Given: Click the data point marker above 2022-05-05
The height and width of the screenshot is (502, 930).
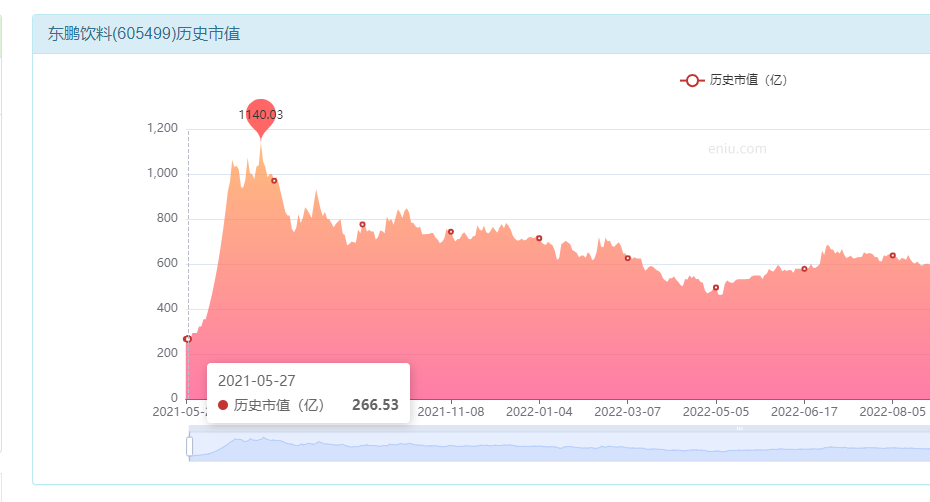Looking at the screenshot, I should pos(716,288).
